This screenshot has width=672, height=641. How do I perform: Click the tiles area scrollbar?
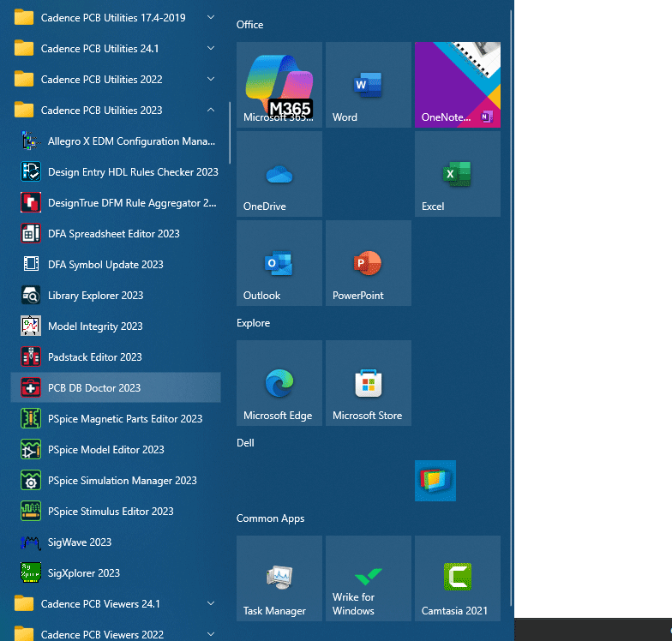(x=511, y=309)
